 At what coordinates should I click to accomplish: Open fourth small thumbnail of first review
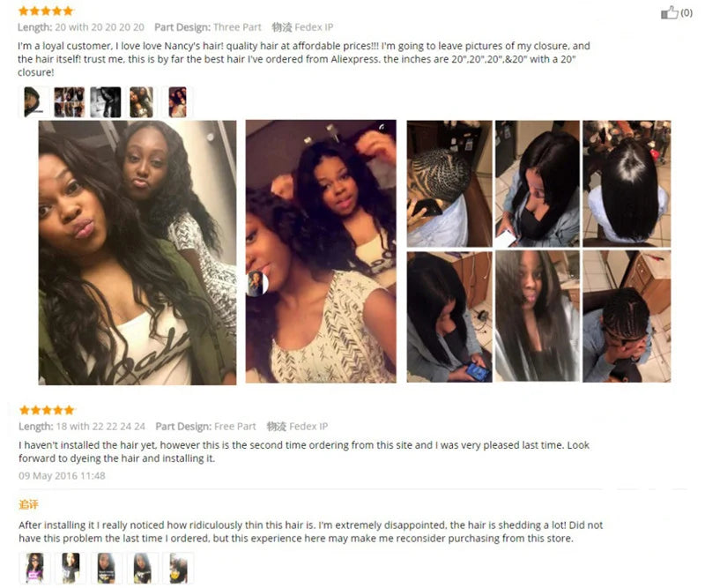coord(141,102)
